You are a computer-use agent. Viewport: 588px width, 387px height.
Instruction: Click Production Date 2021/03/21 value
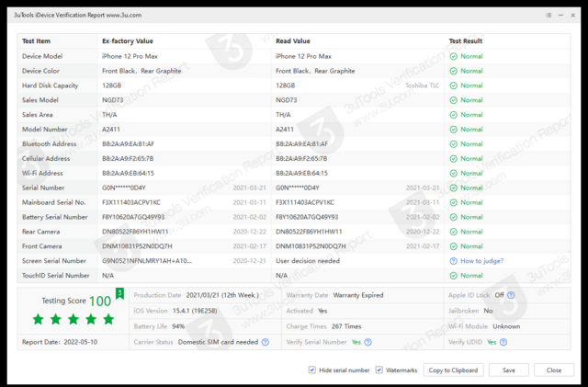222,295
